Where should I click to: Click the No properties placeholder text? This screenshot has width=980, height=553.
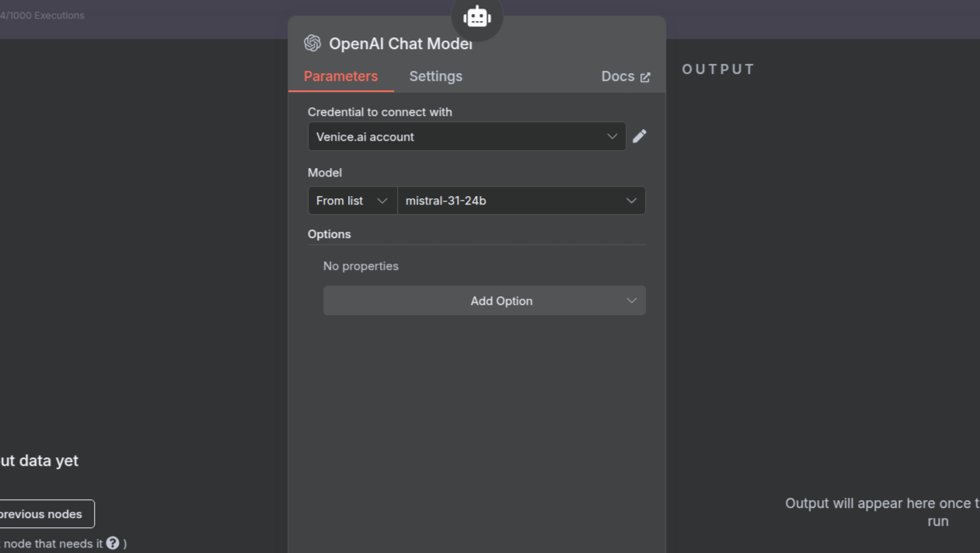tap(361, 266)
